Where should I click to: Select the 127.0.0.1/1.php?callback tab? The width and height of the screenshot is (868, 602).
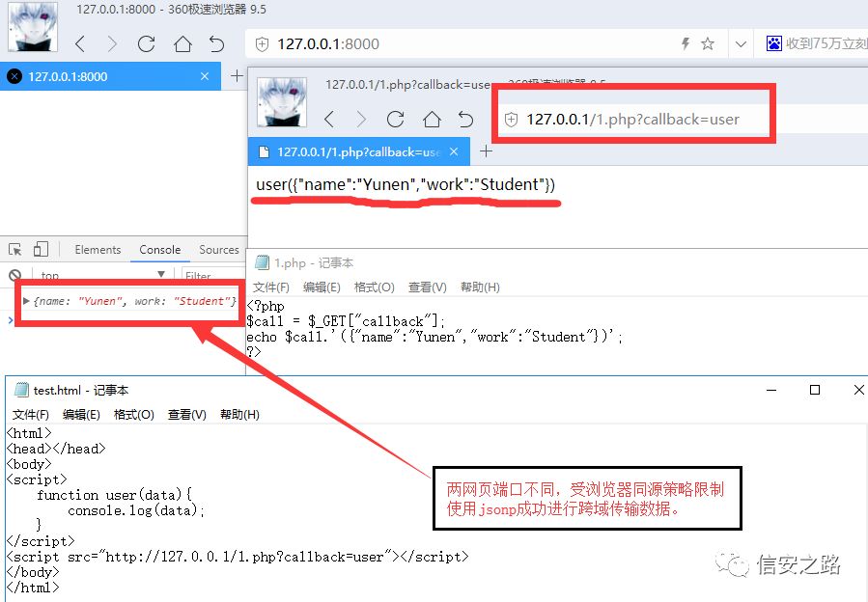(359, 151)
